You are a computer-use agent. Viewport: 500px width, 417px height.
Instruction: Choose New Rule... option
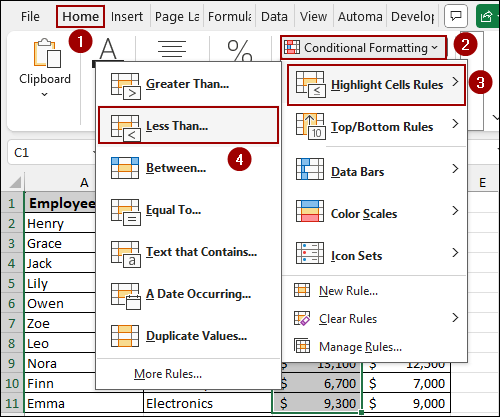pyautogui.click(x=376, y=291)
